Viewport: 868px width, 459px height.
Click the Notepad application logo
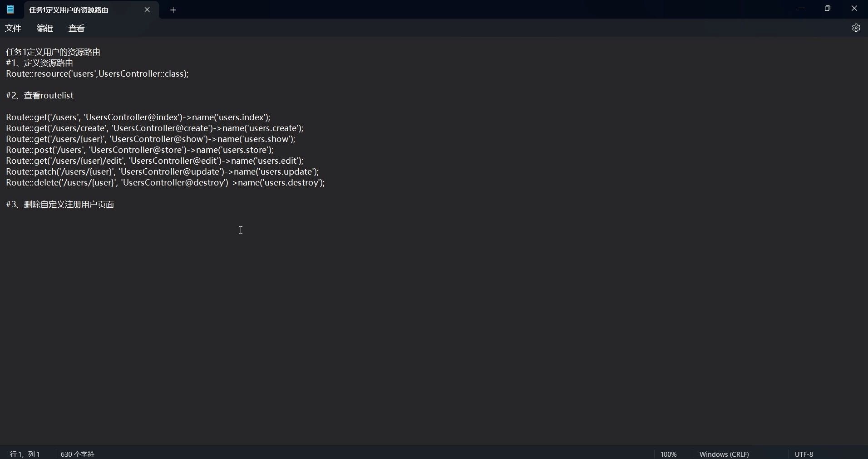pos(10,10)
